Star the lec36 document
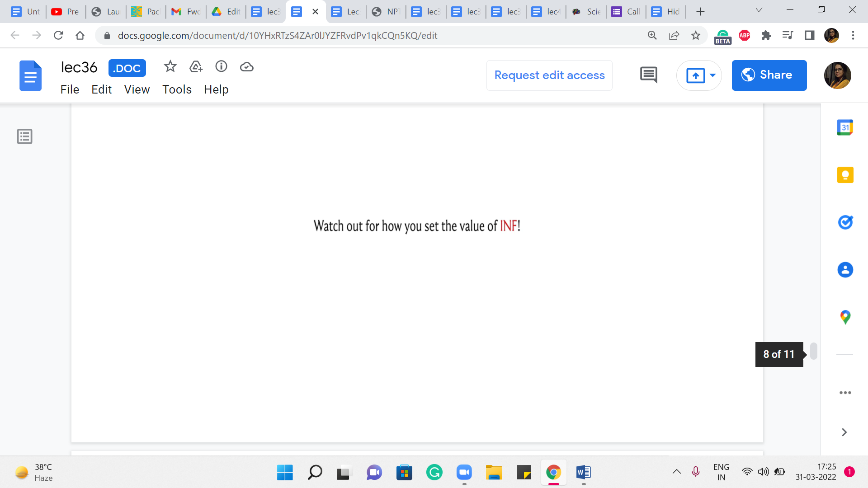The width and height of the screenshot is (868, 488). coord(170,67)
